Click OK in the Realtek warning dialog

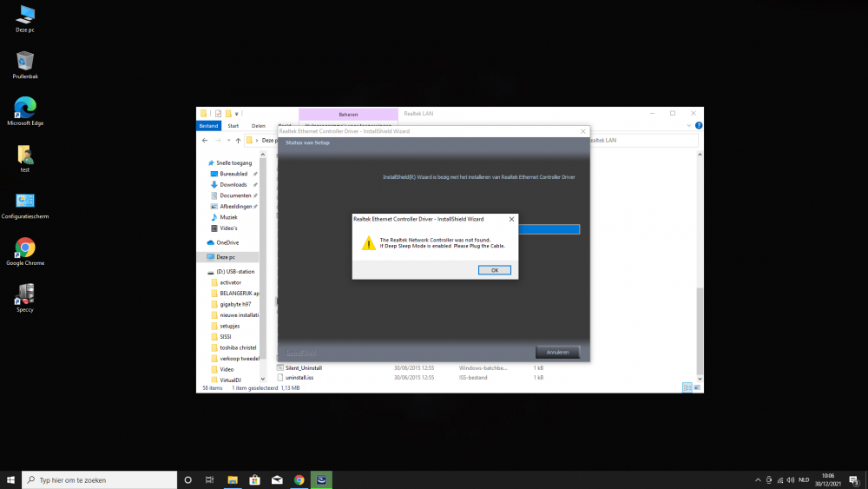[495, 270]
